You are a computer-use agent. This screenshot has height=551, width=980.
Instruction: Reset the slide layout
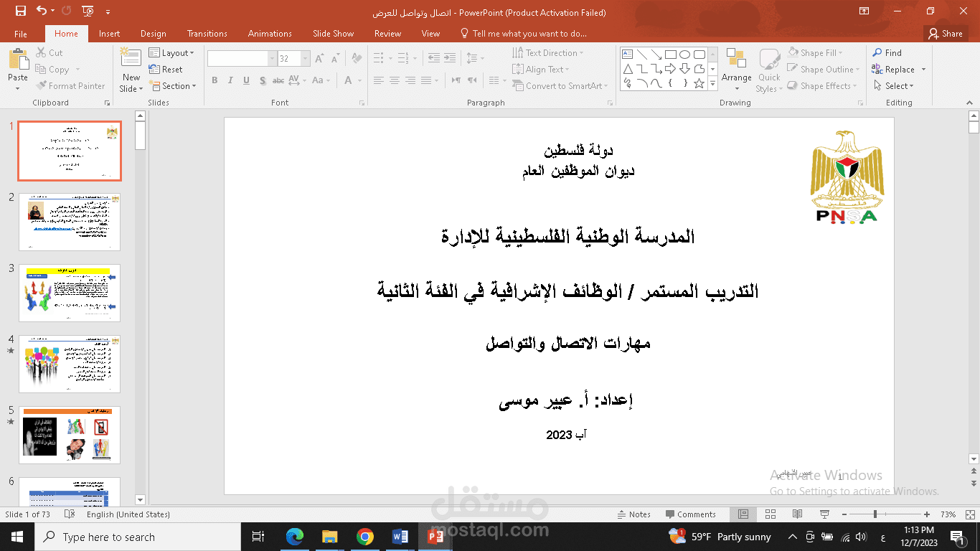pos(166,70)
